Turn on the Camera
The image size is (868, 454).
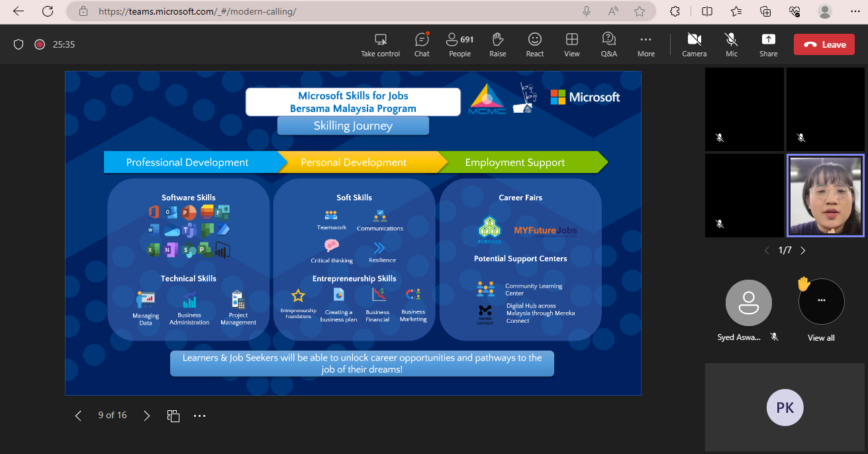(694, 44)
